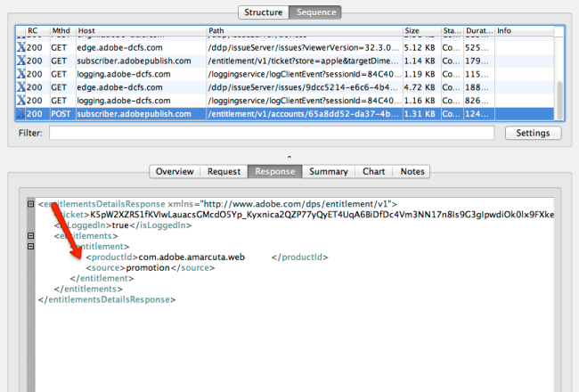The height and width of the screenshot is (392, 579).
Task: Click path /ddp/issueServer/issues?viewerVersion=32.3.0...
Action: 304,47
